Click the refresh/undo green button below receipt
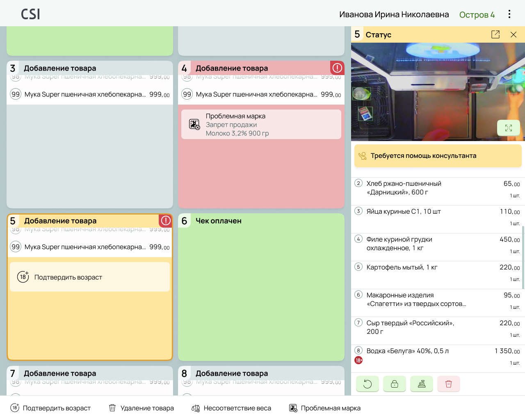The width and height of the screenshot is (525, 420). (367, 384)
